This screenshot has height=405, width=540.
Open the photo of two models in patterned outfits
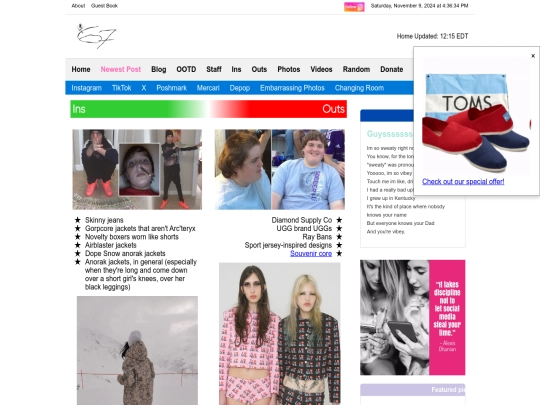coord(280,334)
